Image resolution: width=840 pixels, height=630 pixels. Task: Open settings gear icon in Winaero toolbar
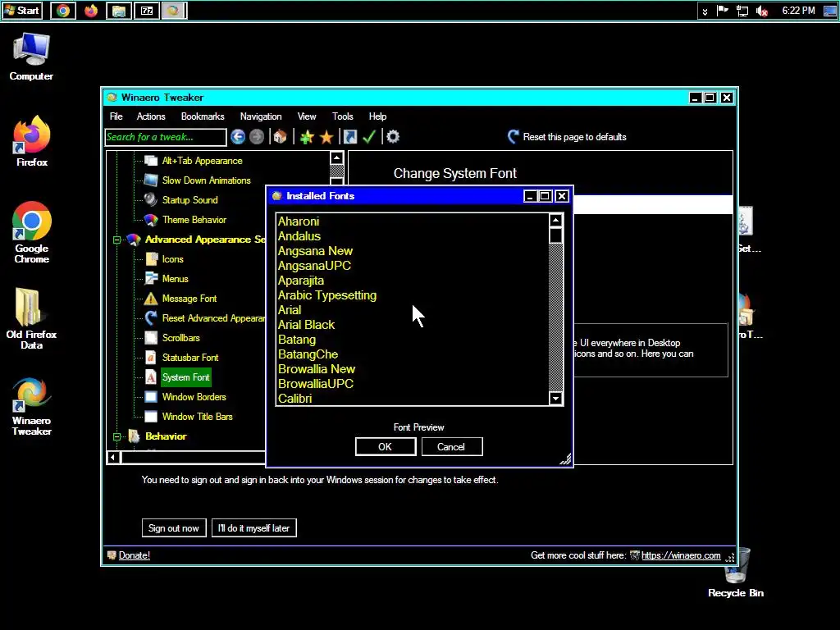coord(393,137)
